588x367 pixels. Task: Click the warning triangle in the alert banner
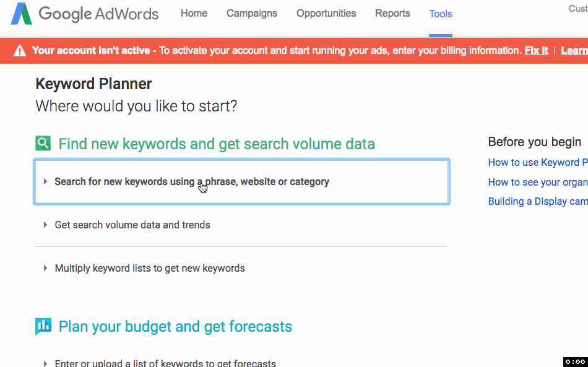[x=19, y=50]
